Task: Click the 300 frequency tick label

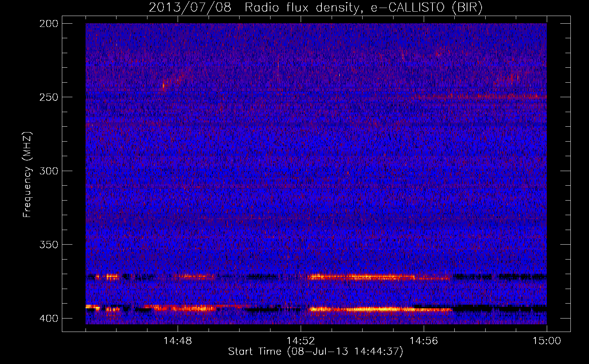Action: (49, 171)
